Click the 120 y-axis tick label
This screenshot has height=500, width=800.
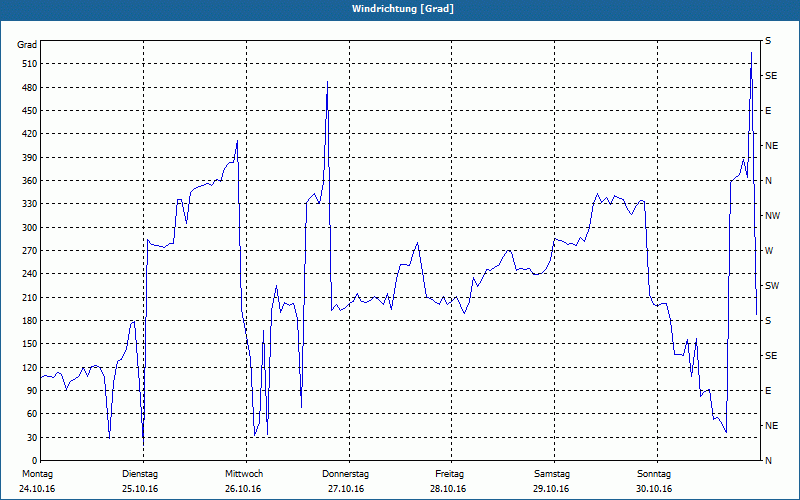pyautogui.click(x=29, y=367)
